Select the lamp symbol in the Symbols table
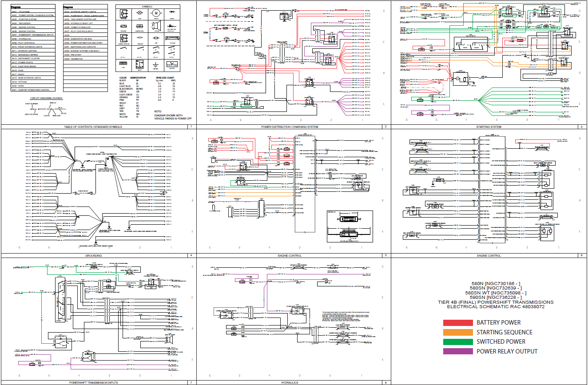This screenshot has width=588, height=385. point(140,13)
